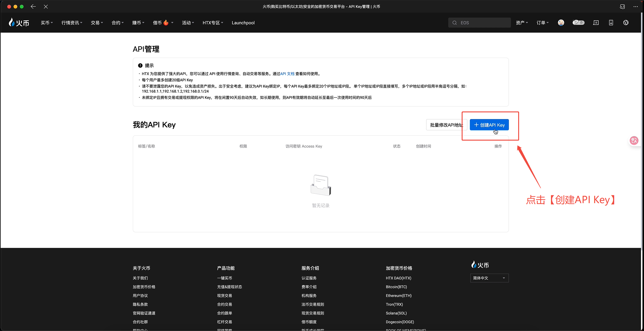Open the Launchpool menu item

click(243, 23)
